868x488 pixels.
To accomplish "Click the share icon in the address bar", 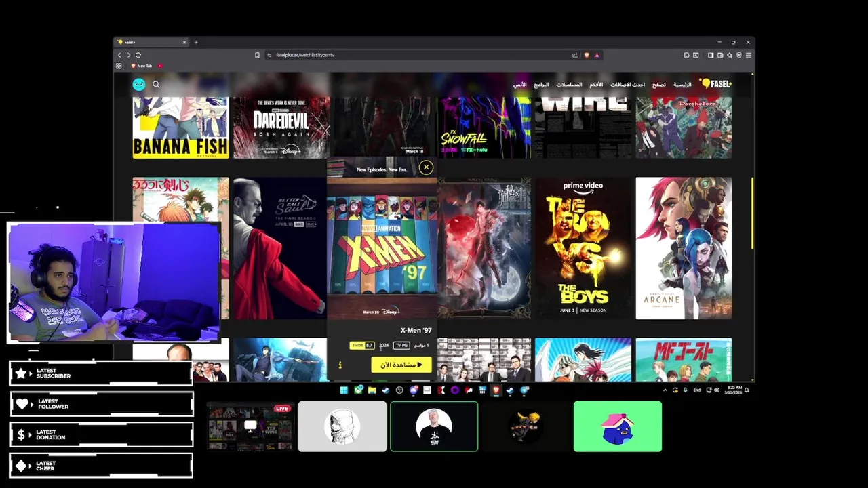I will click(575, 55).
